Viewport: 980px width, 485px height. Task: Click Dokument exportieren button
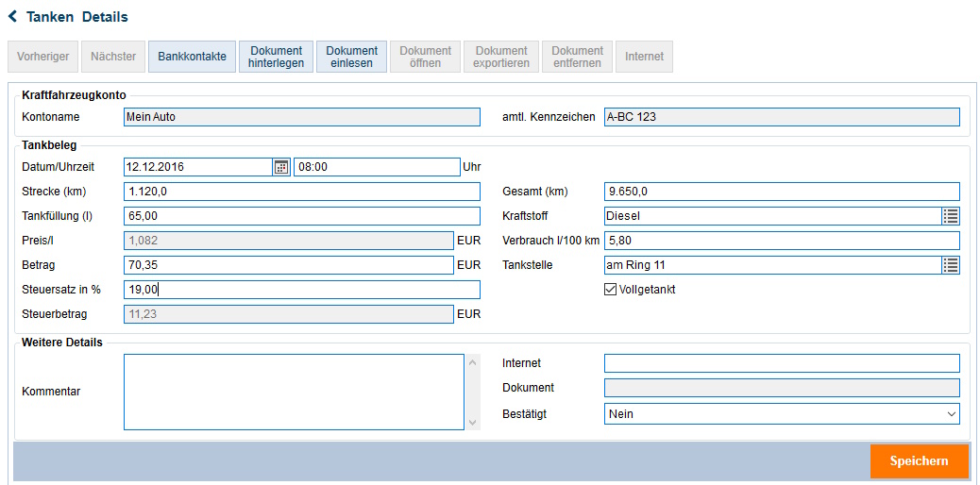tap(501, 57)
